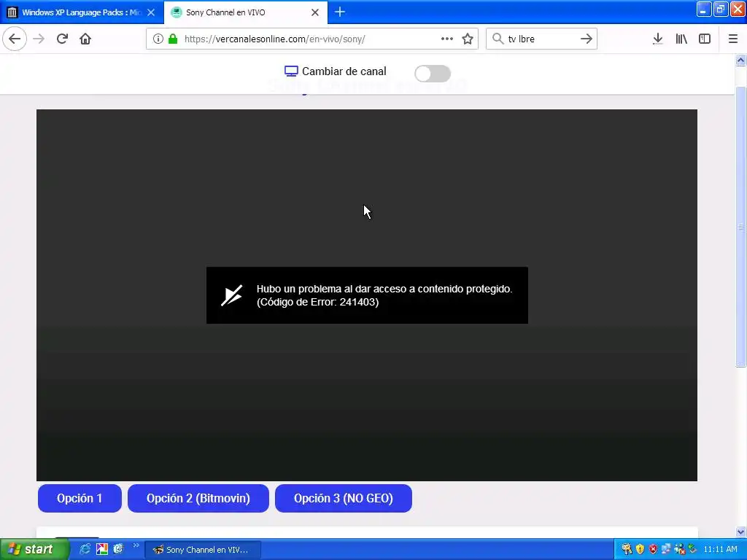747x560 pixels.
Task: Open page actions three-dot menu
Action: 447,39
